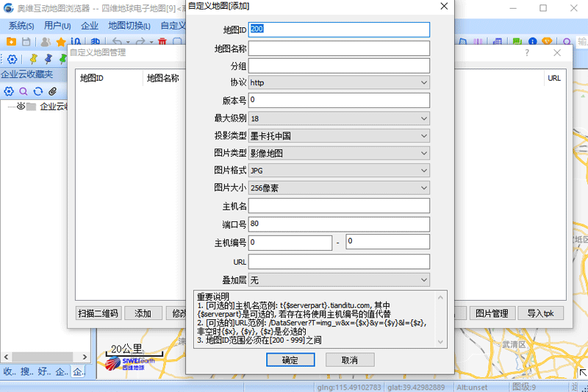Click the URL column header in manager
Screen dimensions: 588x392
pyautogui.click(x=554, y=78)
